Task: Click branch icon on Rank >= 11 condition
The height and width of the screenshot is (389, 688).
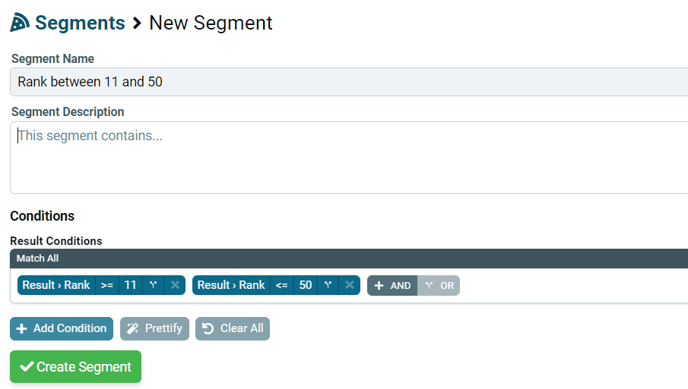Action: [153, 285]
